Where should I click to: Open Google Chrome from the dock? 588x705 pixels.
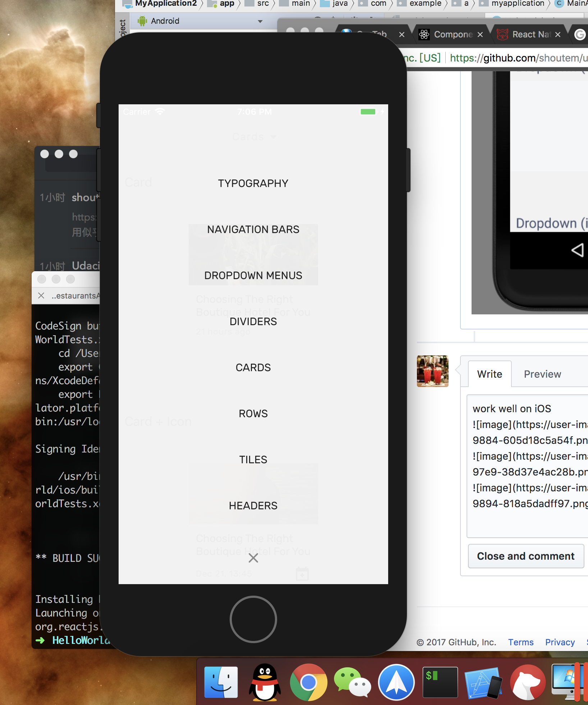[309, 682]
